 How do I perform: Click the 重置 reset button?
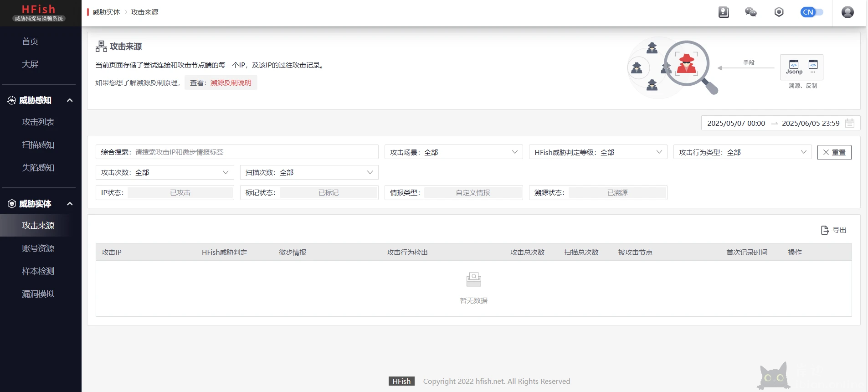[x=834, y=152]
